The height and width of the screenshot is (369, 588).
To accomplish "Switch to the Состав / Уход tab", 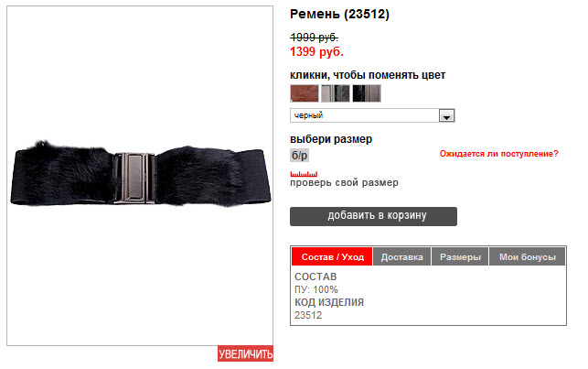I will click(332, 256).
